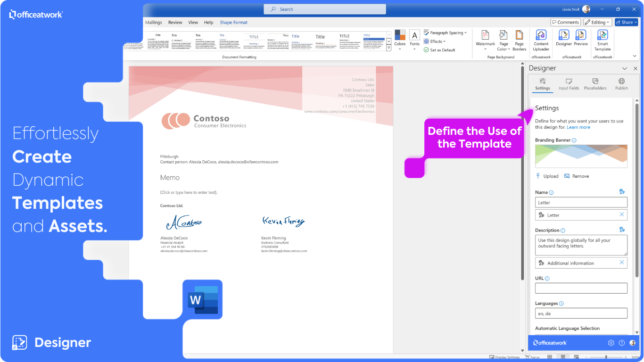Upload a new branding banner

pos(547,176)
